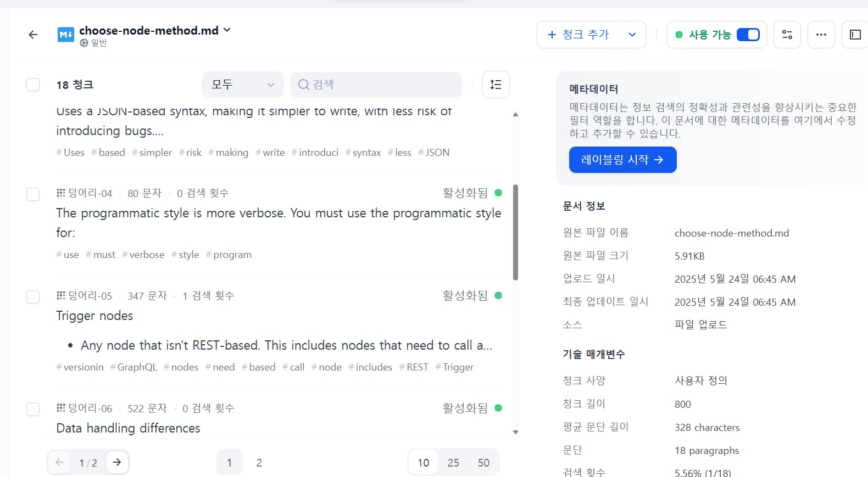
Task: Go to next page with right arrow
Action: (x=117, y=462)
